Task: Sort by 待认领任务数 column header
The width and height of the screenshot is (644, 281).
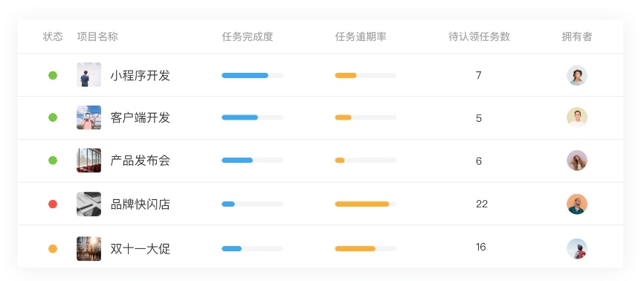Action: [479, 36]
